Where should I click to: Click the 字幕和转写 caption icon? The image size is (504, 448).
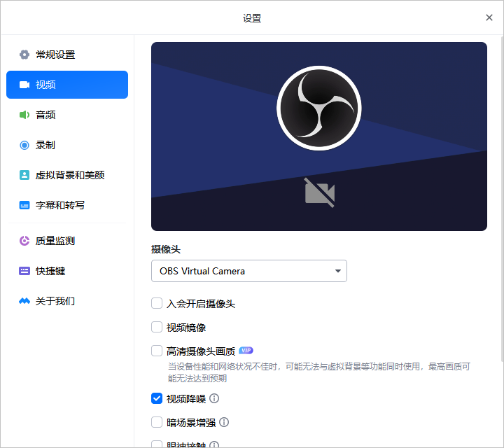pyautogui.click(x=24, y=205)
